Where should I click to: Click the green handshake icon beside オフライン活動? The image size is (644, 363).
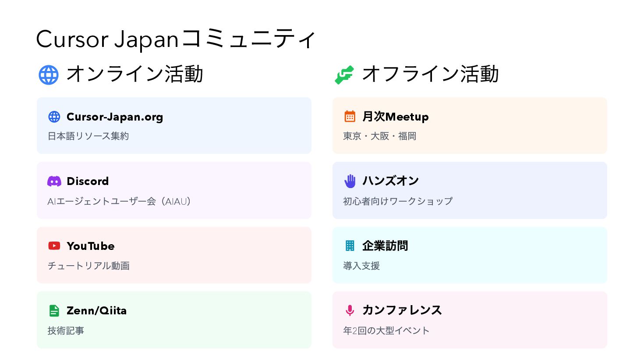(x=344, y=75)
